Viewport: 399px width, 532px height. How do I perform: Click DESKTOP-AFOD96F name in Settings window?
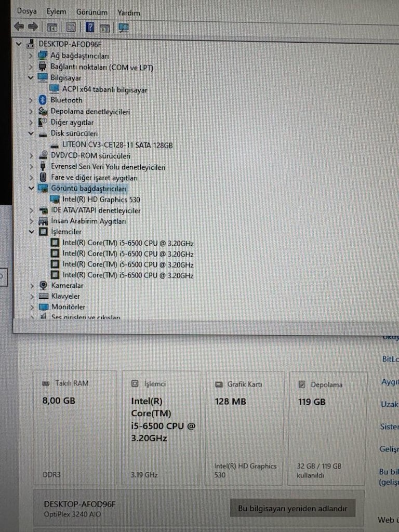point(79,504)
